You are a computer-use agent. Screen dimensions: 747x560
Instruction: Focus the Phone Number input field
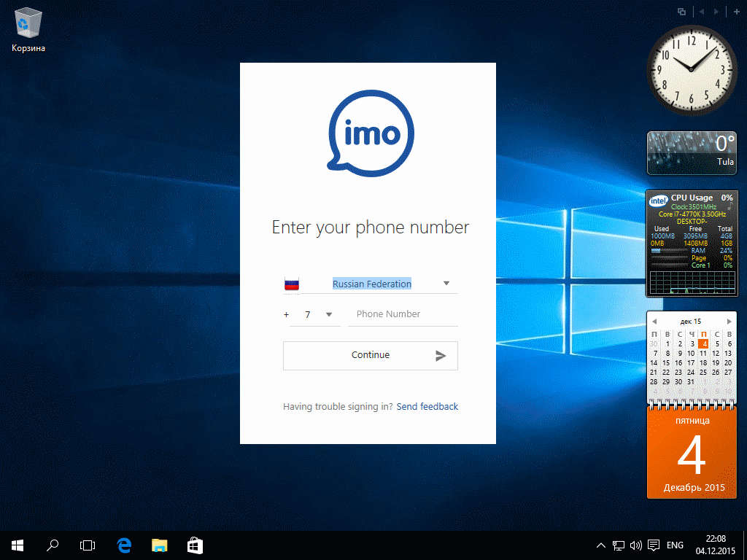click(x=403, y=314)
